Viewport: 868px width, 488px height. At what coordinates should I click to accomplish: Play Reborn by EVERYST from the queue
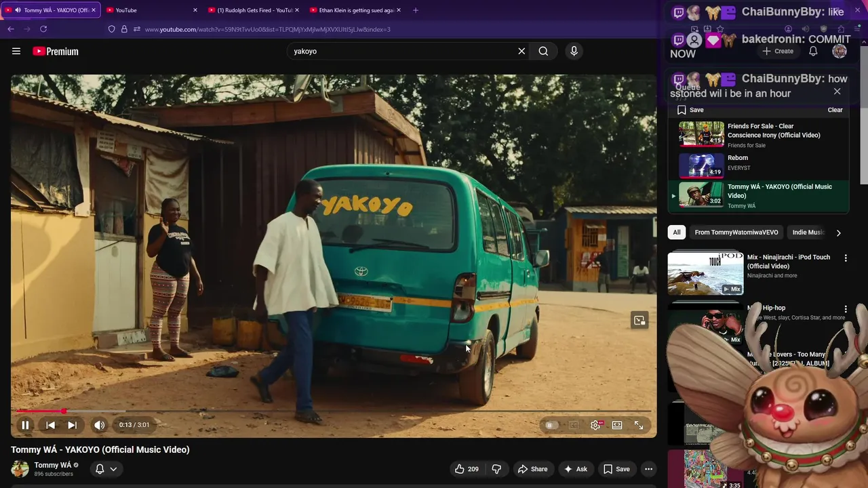[x=758, y=165]
